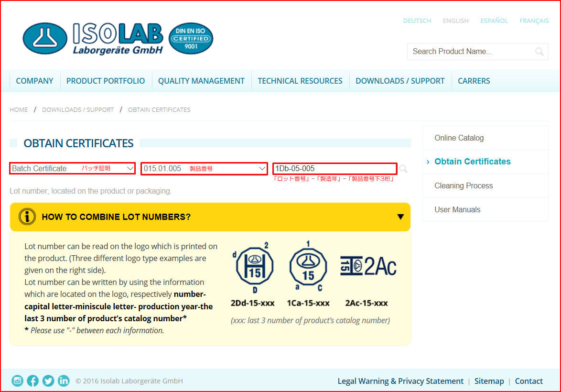Open the Technical Resources menu
This screenshot has height=392, width=561.
[300, 81]
